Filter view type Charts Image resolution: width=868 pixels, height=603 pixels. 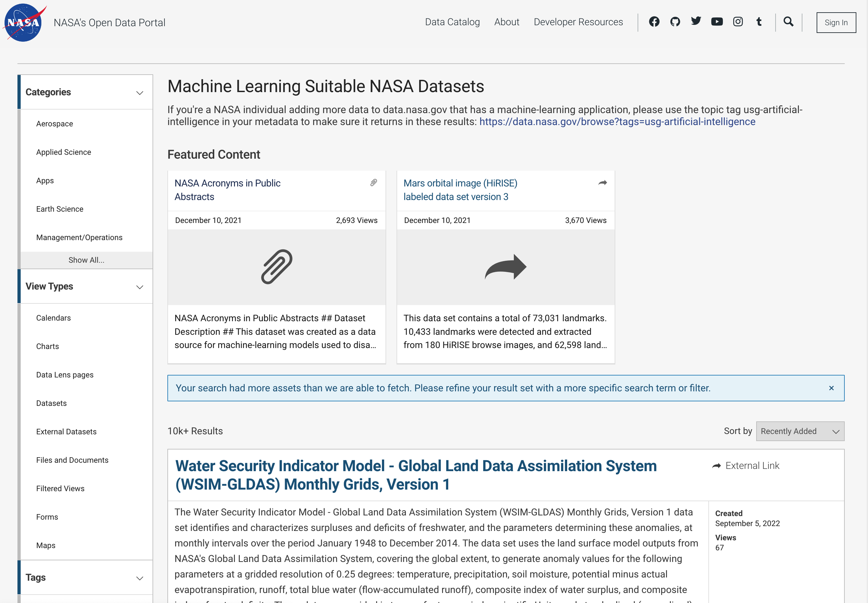[x=48, y=346]
